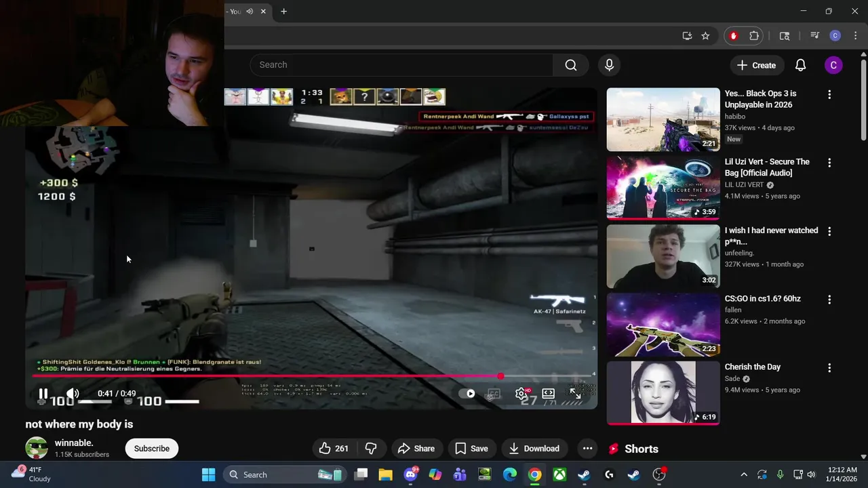Open Chrome extensions puzzle icon
868x488 pixels.
tap(754, 36)
